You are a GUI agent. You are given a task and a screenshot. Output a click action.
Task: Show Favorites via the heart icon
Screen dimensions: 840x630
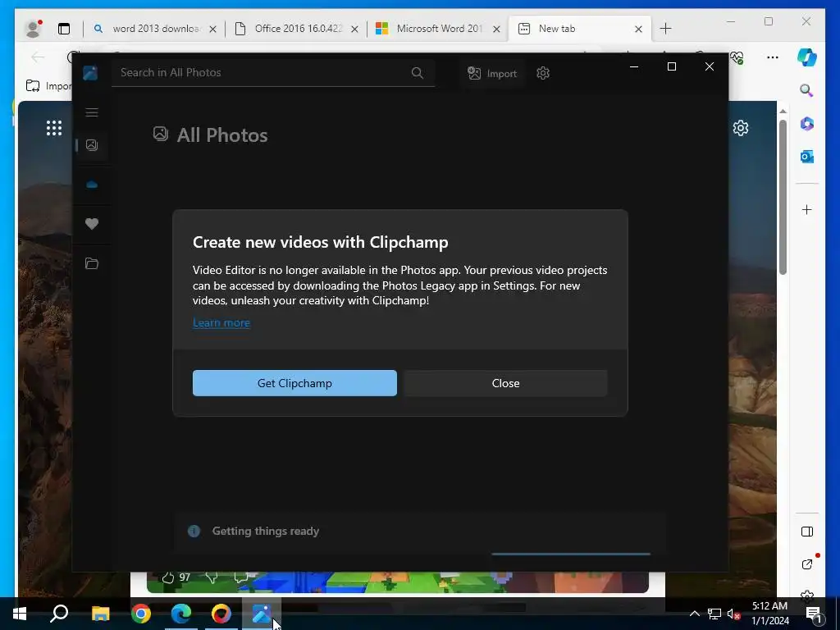92,224
